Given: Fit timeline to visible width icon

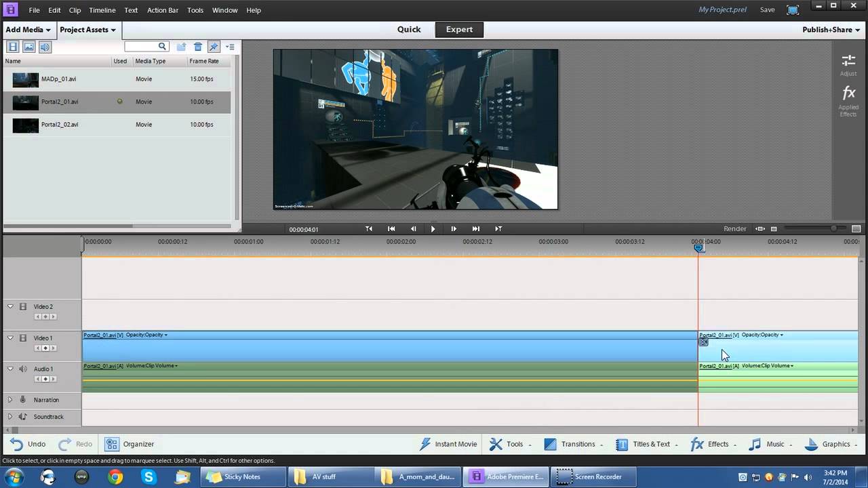Looking at the screenshot, I should point(760,229).
